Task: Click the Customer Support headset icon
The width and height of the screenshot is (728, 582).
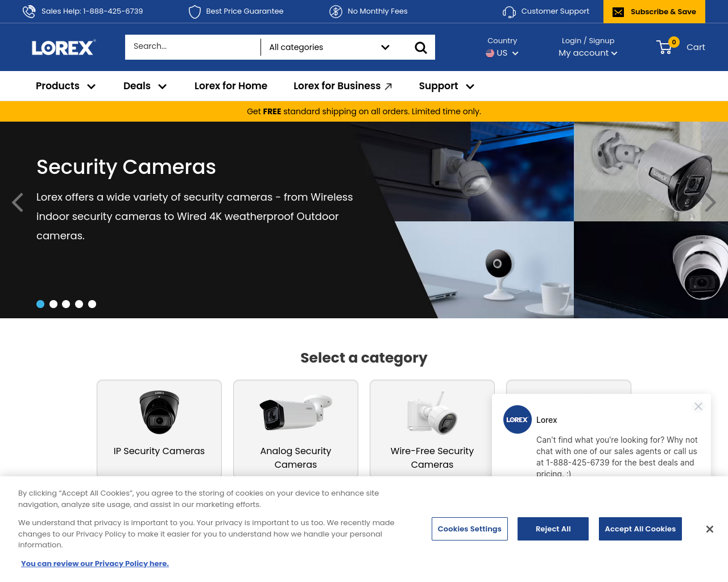Action: point(510,11)
